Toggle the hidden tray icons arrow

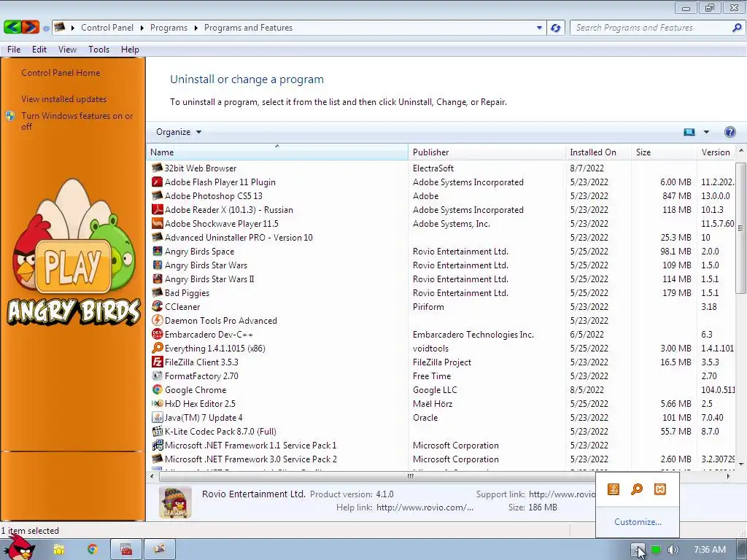[x=638, y=550]
